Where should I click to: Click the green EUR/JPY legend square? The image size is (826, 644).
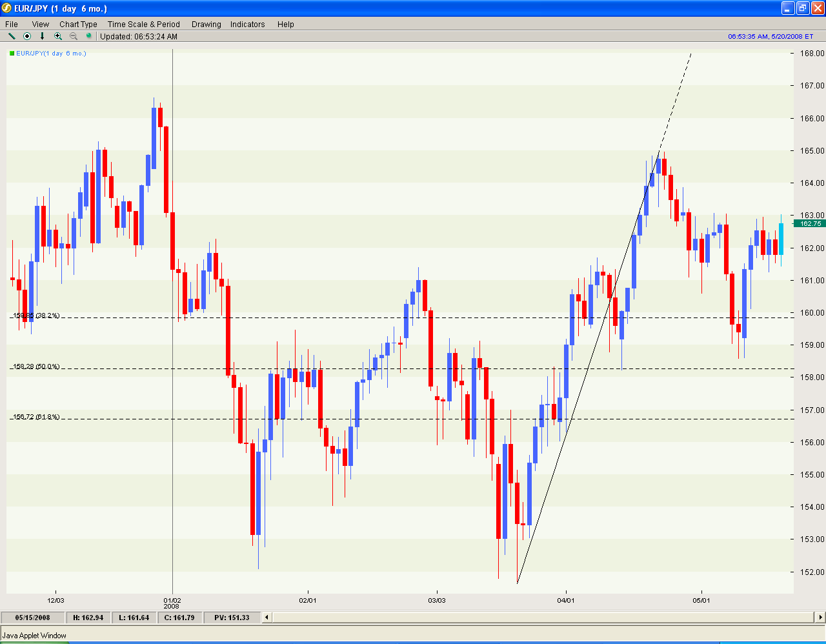[12, 54]
